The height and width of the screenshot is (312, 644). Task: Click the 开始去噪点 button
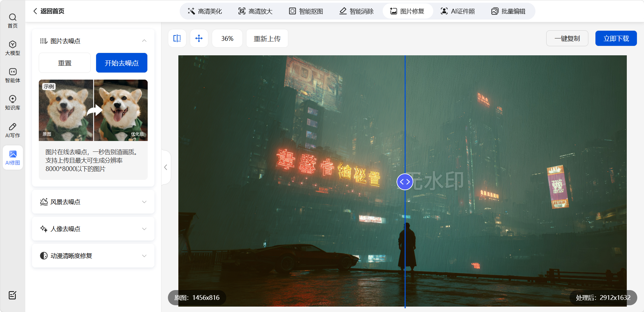tap(122, 63)
